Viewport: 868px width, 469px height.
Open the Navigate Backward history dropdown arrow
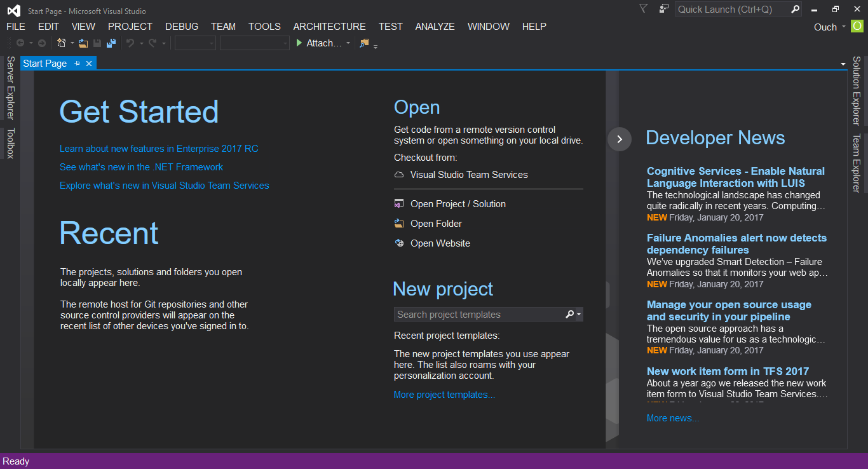(31, 43)
